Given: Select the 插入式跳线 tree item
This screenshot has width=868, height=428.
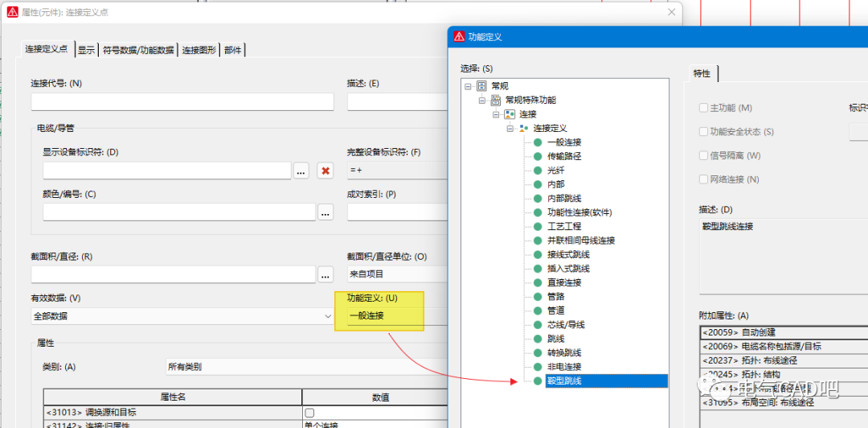Looking at the screenshot, I should click(x=568, y=269).
